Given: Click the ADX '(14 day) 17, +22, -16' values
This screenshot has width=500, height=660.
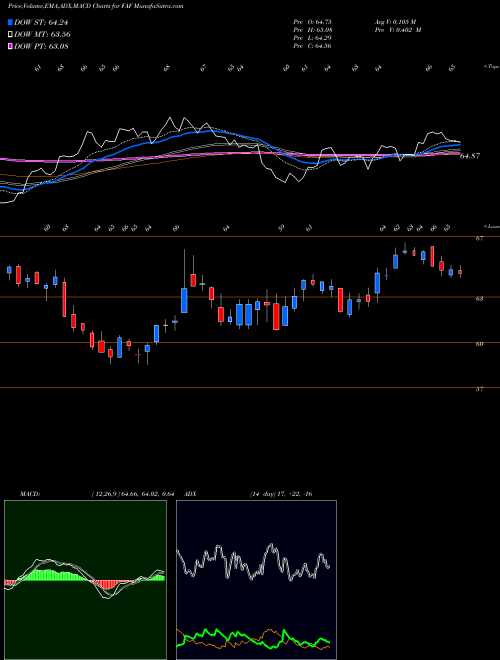Looking at the screenshot, I should [x=281, y=494].
